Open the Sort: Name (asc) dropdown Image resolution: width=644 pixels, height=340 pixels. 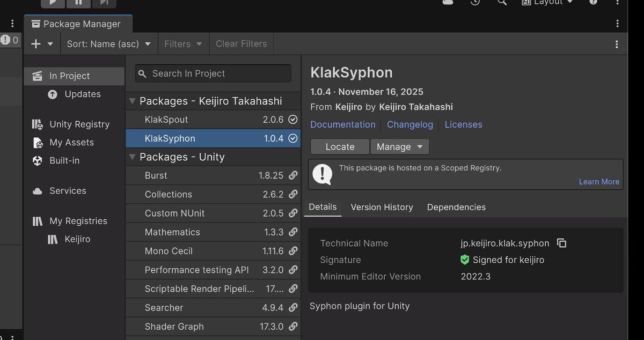pyautogui.click(x=108, y=44)
